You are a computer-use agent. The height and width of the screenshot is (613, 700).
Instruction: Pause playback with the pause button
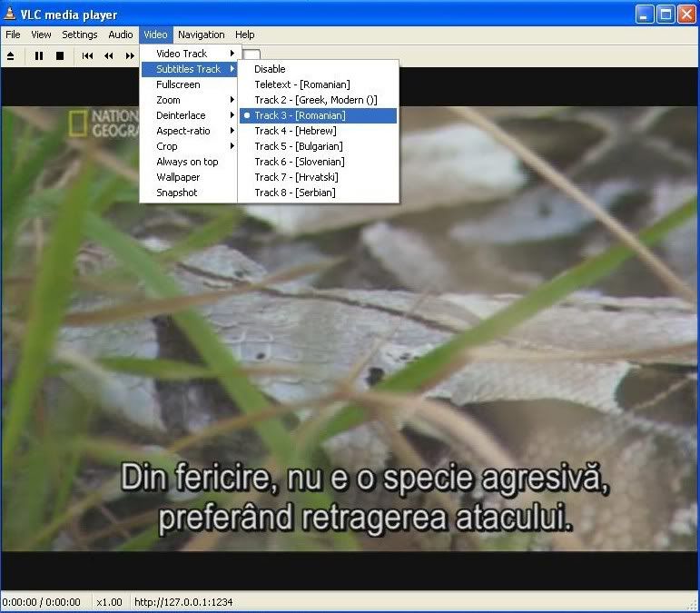click(x=39, y=55)
